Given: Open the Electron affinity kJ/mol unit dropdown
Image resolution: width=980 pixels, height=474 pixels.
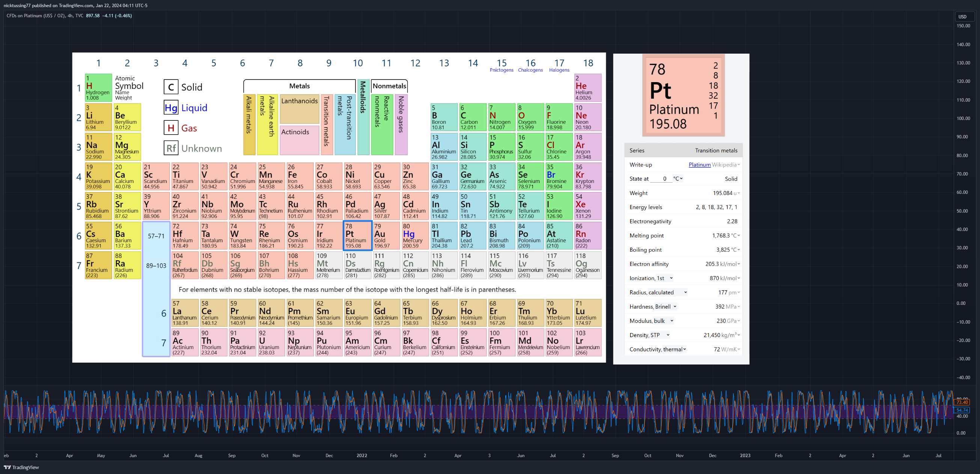Looking at the screenshot, I should [x=730, y=264].
